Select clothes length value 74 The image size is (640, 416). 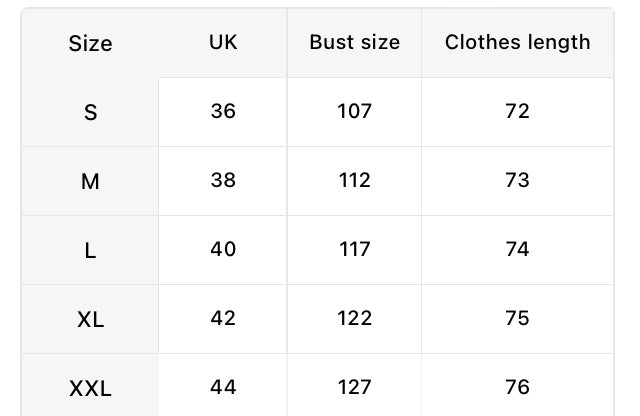coord(517,249)
